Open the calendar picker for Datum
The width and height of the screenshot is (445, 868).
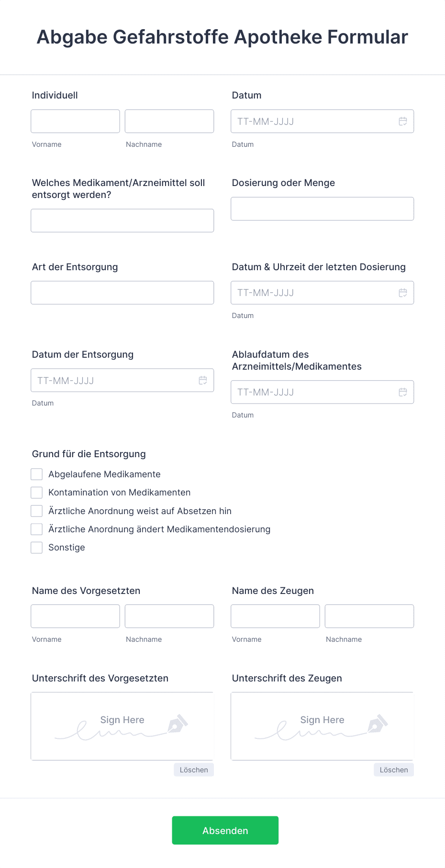402,121
